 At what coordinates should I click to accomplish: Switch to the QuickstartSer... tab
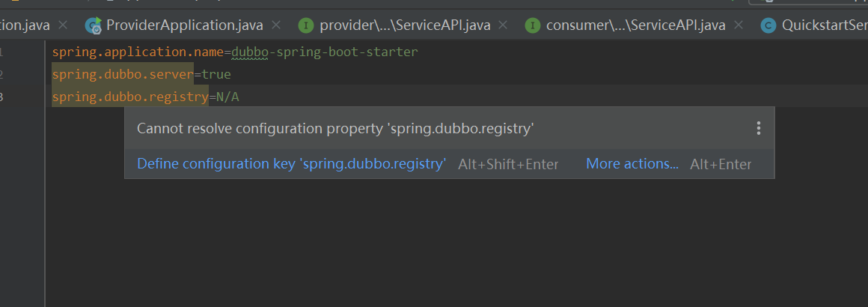825,25
